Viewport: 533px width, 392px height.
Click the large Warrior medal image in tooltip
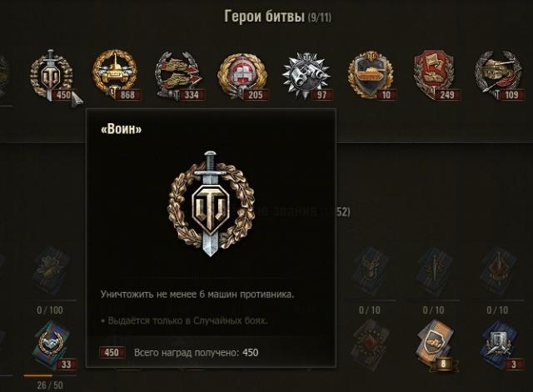click(x=211, y=204)
